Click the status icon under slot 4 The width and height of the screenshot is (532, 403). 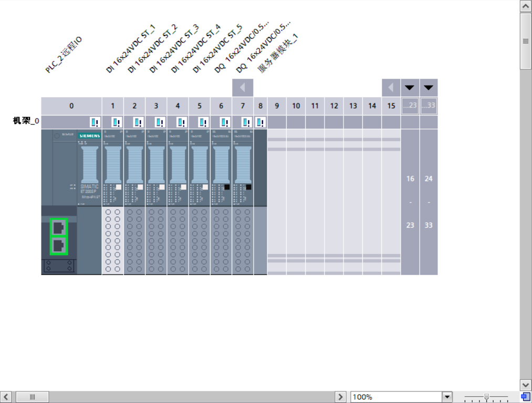point(181,122)
